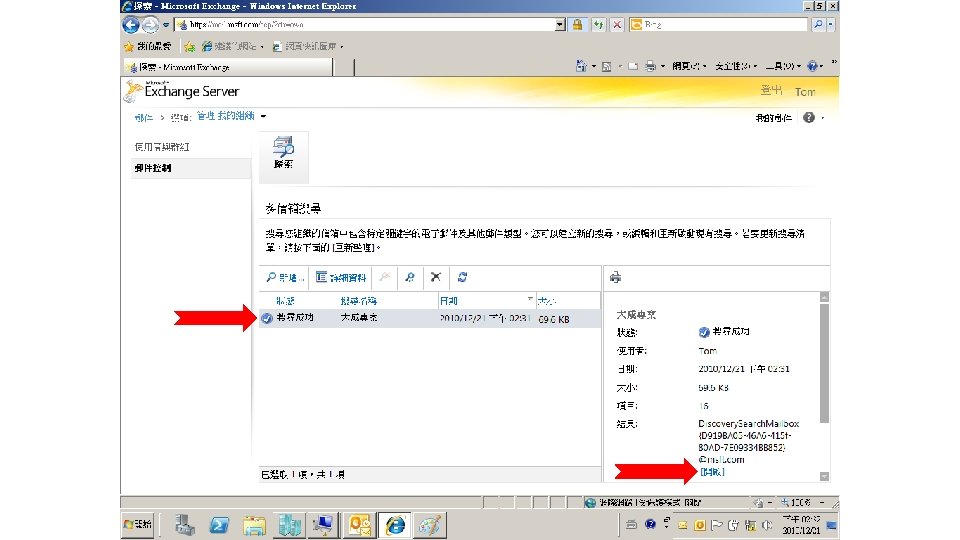Open the Home button dropdown arrow
960x540 pixels.
pyautogui.click(x=593, y=66)
